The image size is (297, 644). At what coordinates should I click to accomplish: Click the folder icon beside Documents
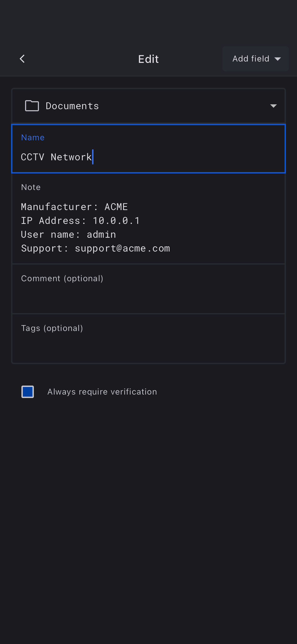point(32,106)
